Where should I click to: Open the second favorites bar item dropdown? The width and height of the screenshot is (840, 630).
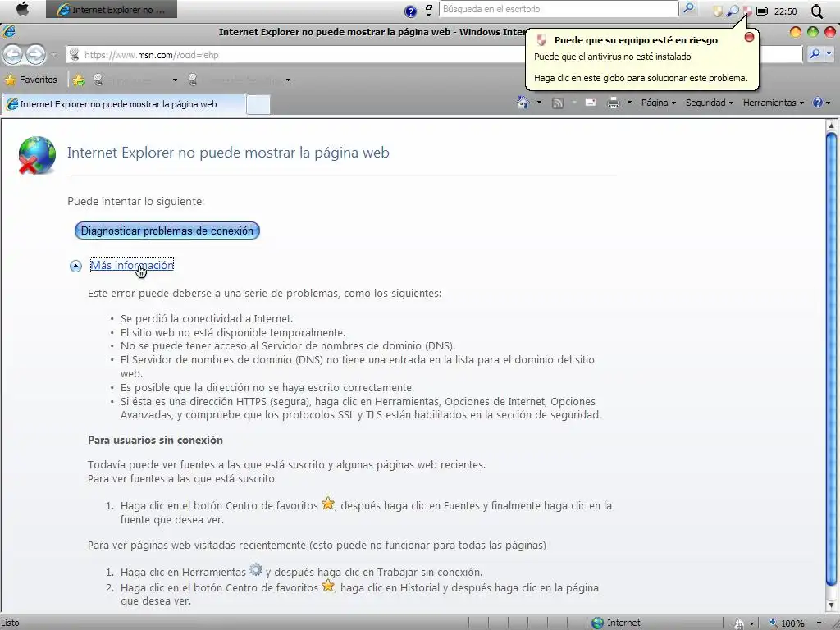pyautogui.click(x=288, y=80)
